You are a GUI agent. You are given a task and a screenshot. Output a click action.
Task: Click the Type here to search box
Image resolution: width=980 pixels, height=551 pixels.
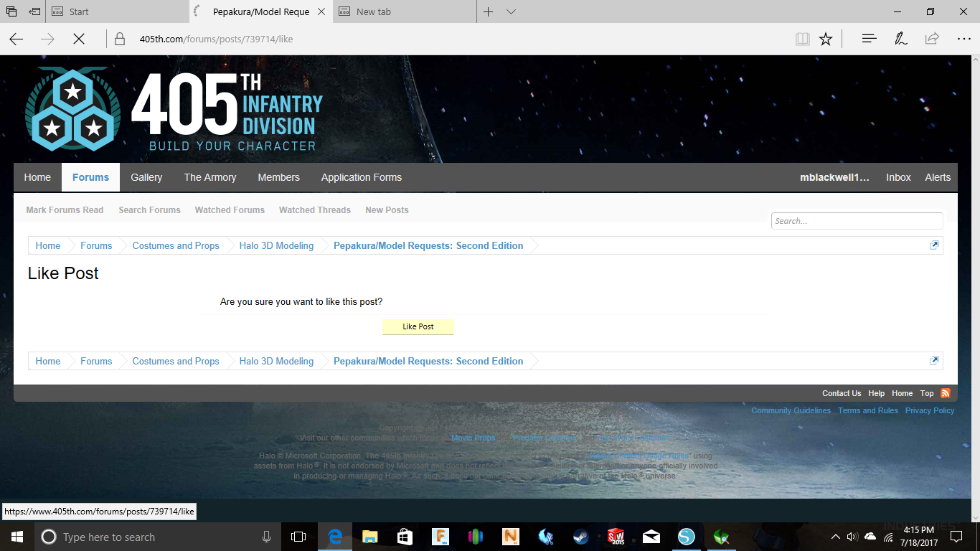(x=158, y=537)
